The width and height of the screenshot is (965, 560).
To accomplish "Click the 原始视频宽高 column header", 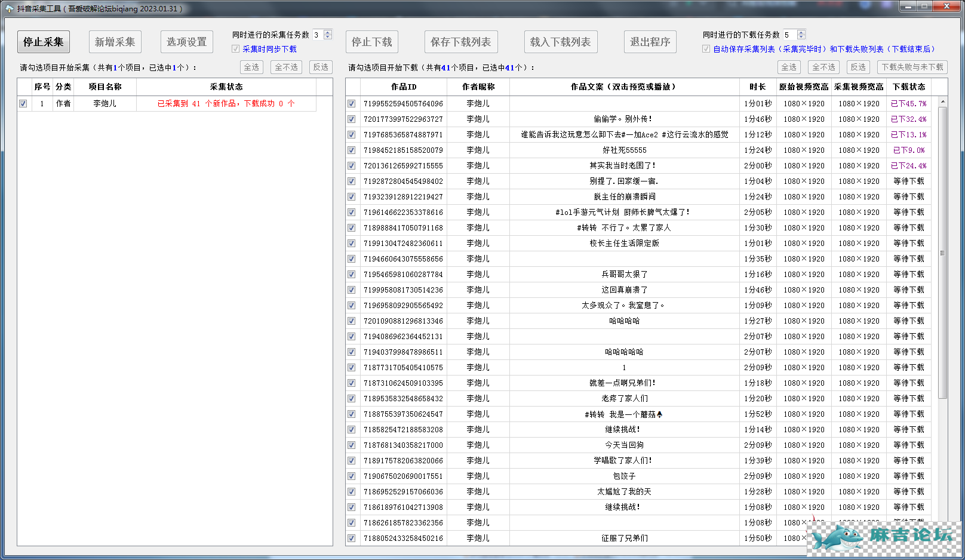I will (x=804, y=87).
